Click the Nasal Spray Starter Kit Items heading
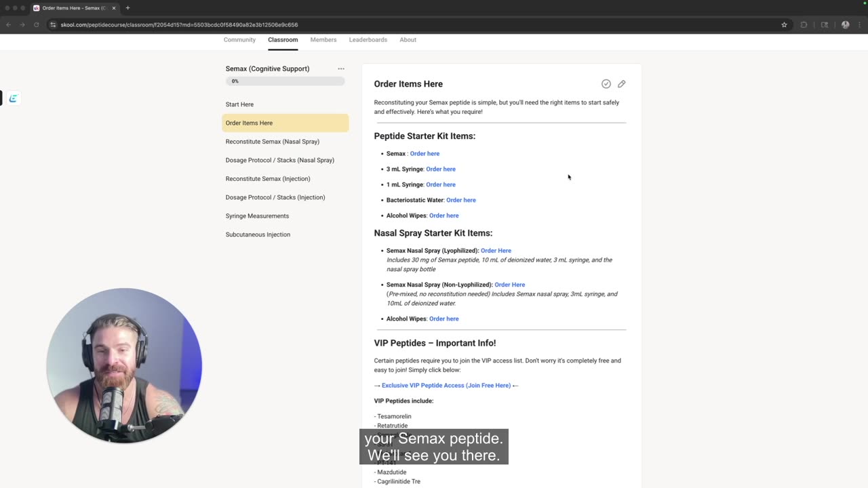 [x=433, y=233]
